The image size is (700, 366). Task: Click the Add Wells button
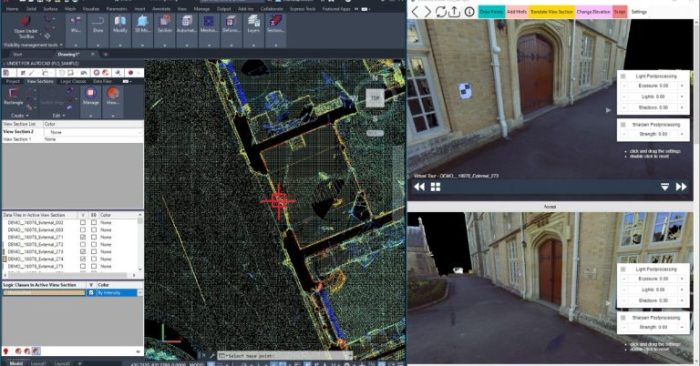tap(517, 12)
